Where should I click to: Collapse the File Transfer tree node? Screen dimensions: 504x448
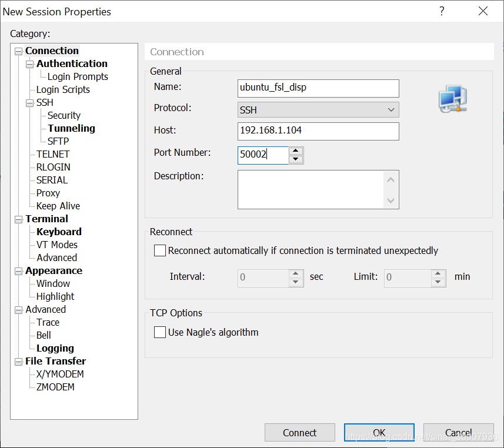pyautogui.click(x=19, y=362)
